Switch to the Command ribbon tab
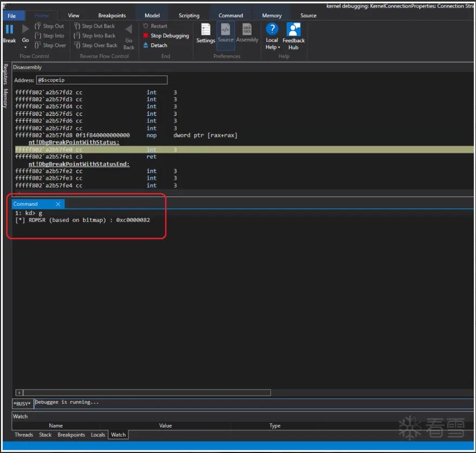 (x=231, y=16)
